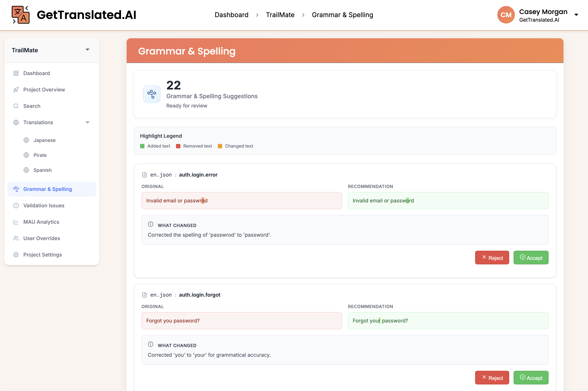Click the User Overrides people icon

[x=16, y=238]
